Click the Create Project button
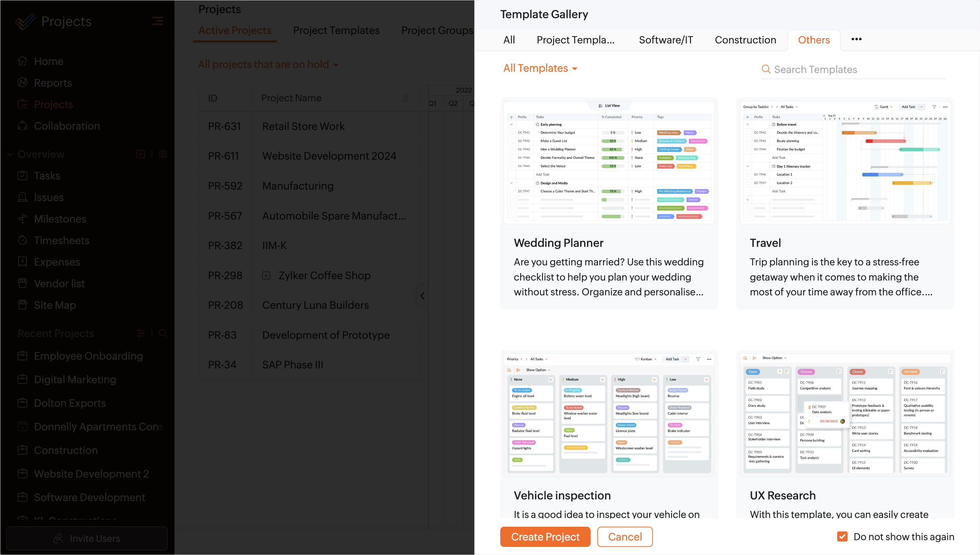Image resolution: width=980 pixels, height=555 pixels. pyautogui.click(x=545, y=536)
